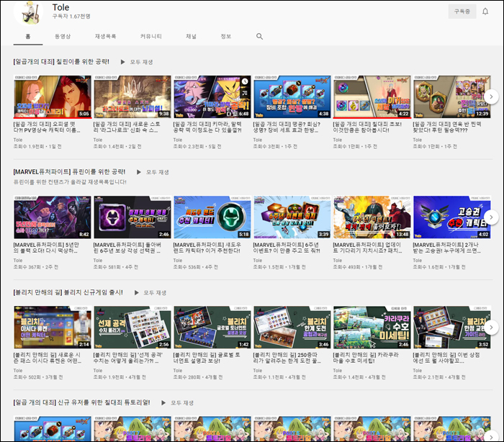Click watch later icon on 6:48 video thumbnail

(245, 81)
